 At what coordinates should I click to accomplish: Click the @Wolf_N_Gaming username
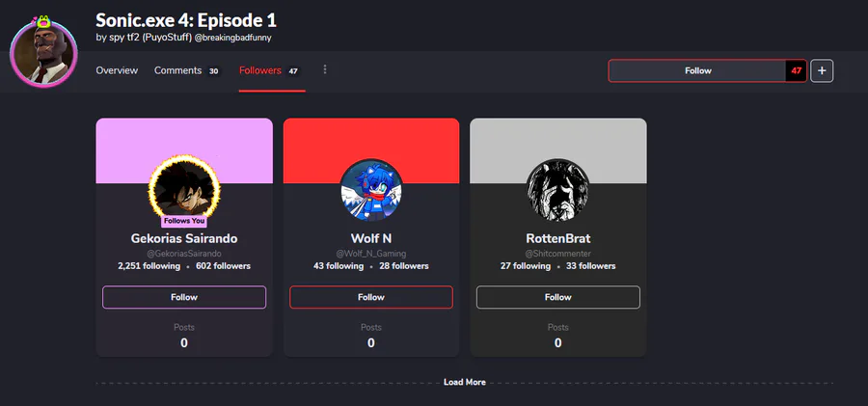pos(371,254)
